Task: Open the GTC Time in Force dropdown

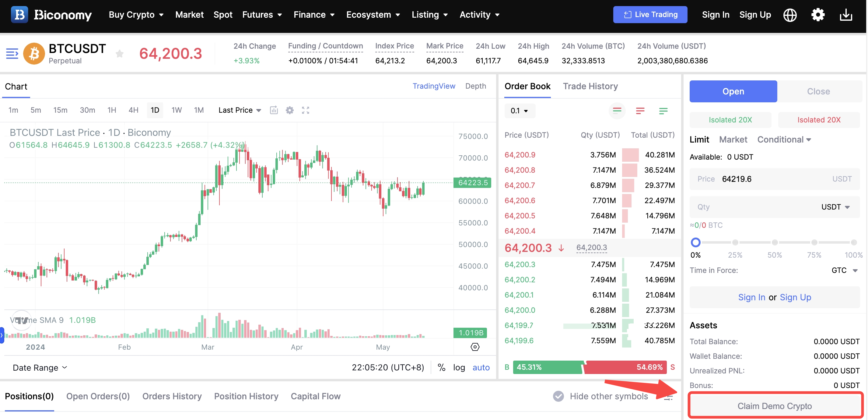Action: [x=844, y=270]
